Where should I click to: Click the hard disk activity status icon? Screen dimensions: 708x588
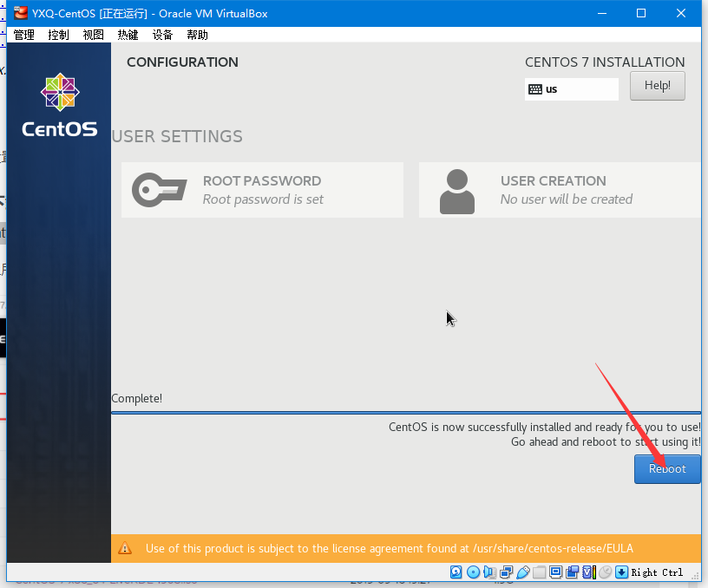[456, 572]
